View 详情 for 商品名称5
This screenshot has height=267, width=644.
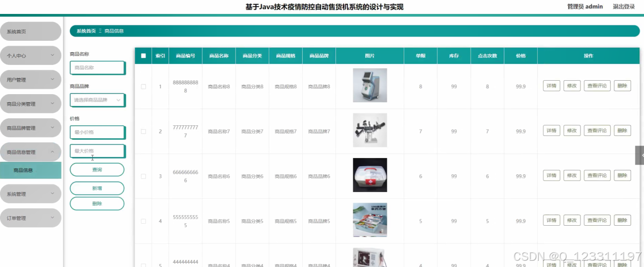551,220
